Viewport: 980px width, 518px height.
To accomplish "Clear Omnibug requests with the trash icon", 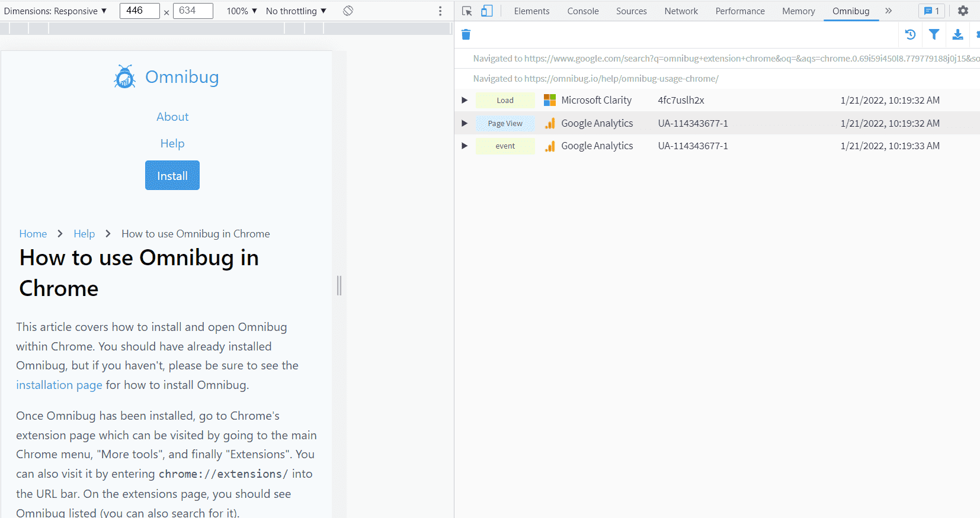I will (x=466, y=34).
